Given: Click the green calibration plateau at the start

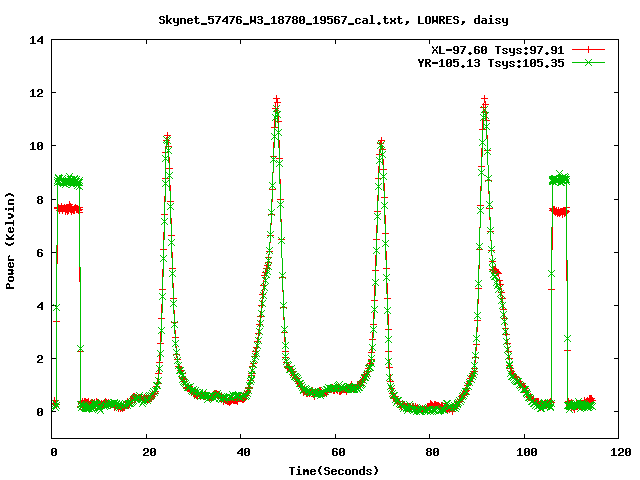Looking at the screenshot, I should (68, 181).
